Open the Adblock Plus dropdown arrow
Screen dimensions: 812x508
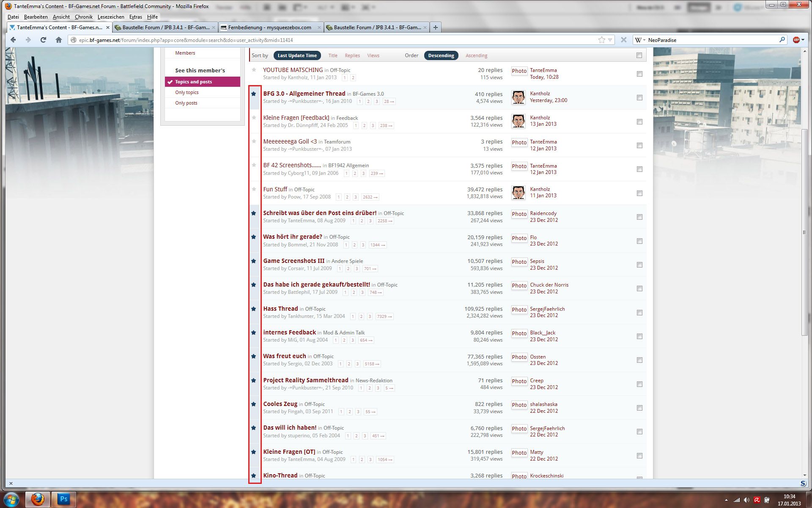coord(803,40)
